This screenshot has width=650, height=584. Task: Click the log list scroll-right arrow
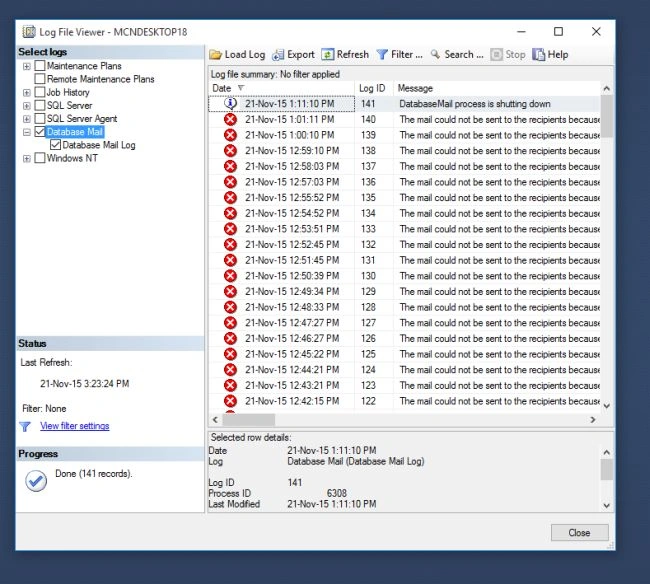(x=593, y=419)
